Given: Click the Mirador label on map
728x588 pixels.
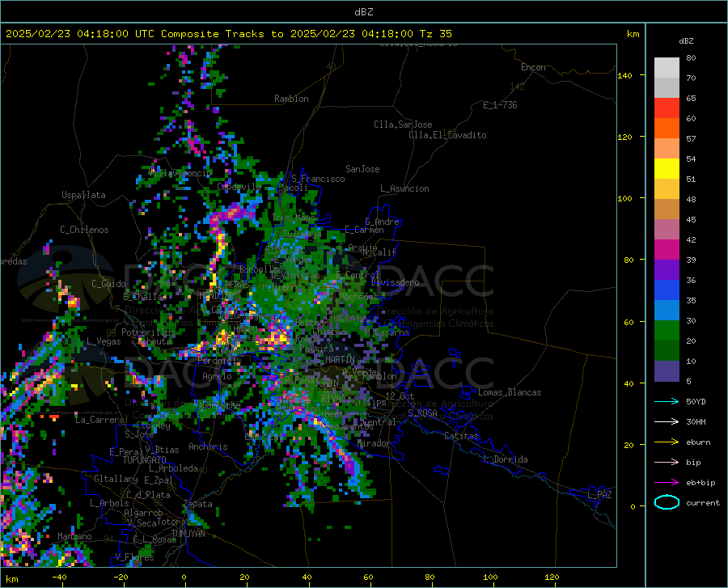Looking at the screenshot, I should pos(373,443).
